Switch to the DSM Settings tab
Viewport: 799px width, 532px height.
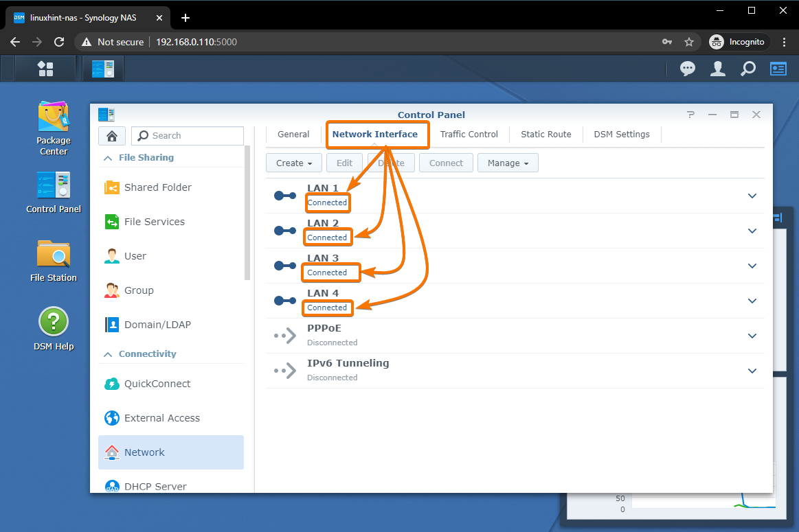pos(621,135)
